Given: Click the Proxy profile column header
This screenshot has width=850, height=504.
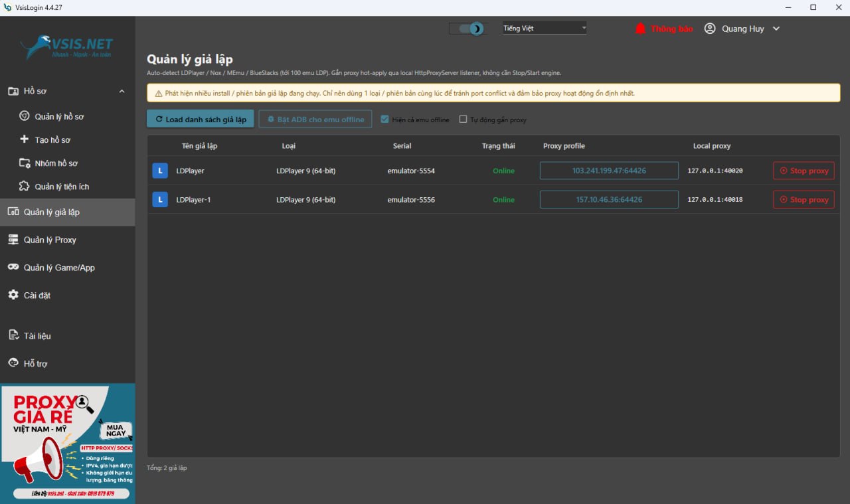Looking at the screenshot, I should (x=564, y=146).
